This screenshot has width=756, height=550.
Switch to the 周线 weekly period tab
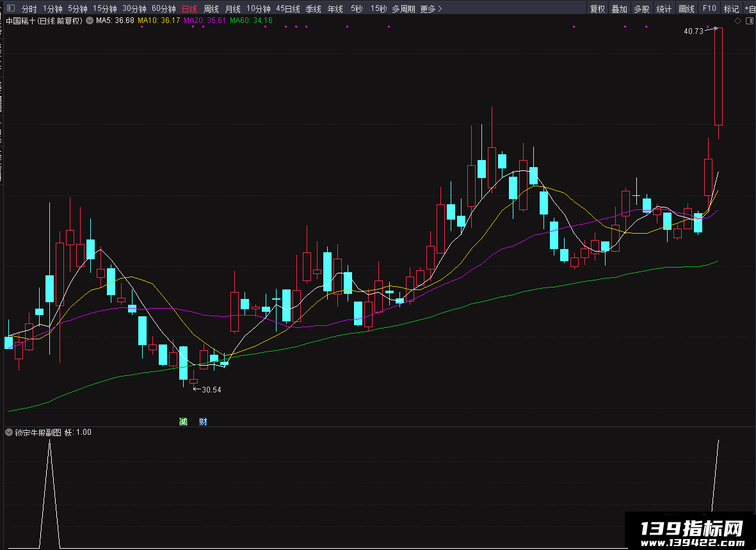click(x=211, y=9)
